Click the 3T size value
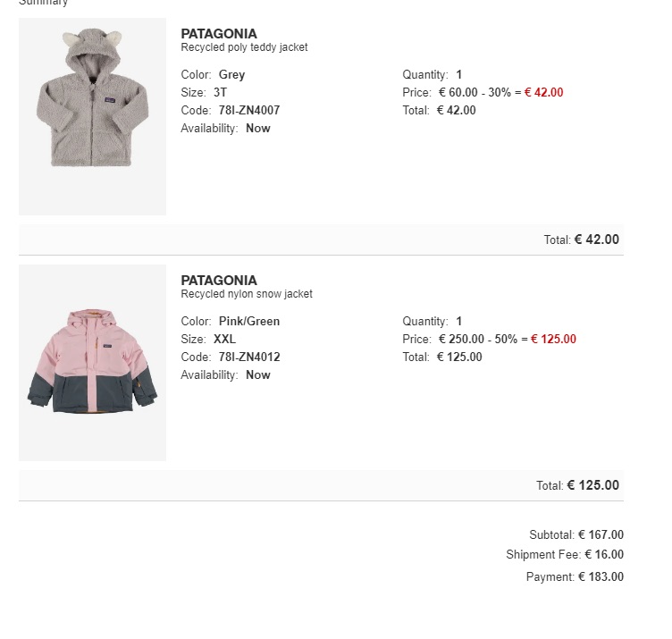The image size is (672, 639). [x=221, y=93]
